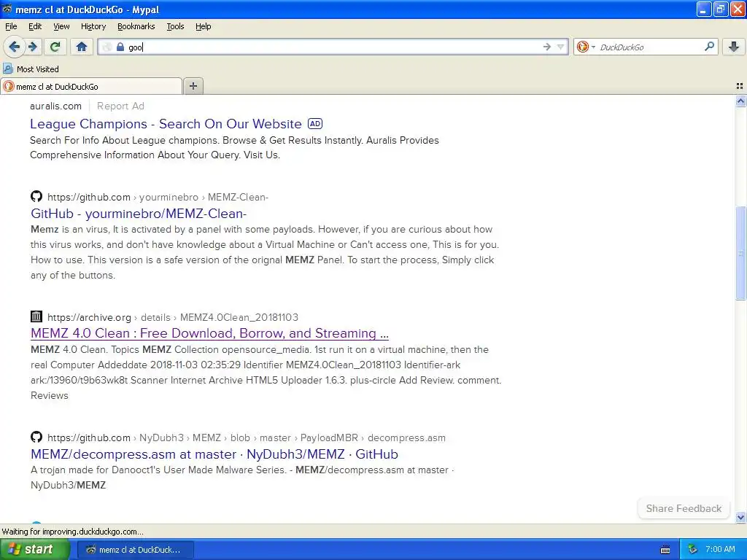The width and height of the screenshot is (747, 560).
Task: Click the Go arrow in address bar
Action: click(547, 47)
